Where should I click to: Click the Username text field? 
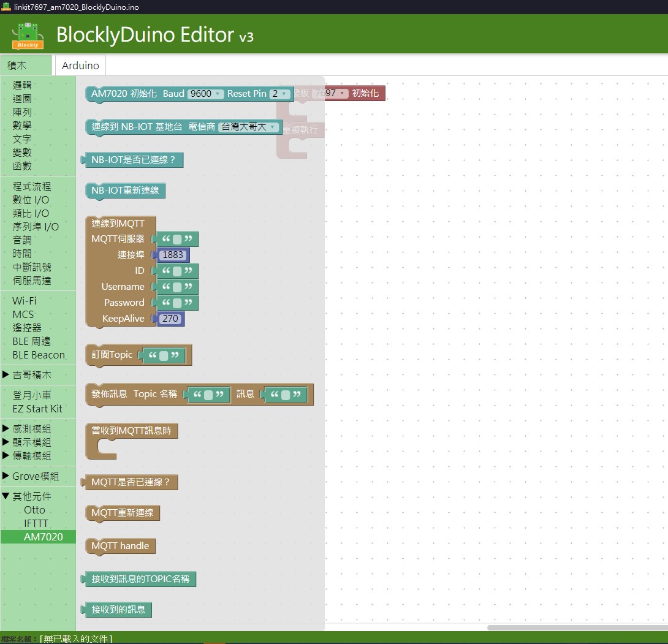(177, 287)
